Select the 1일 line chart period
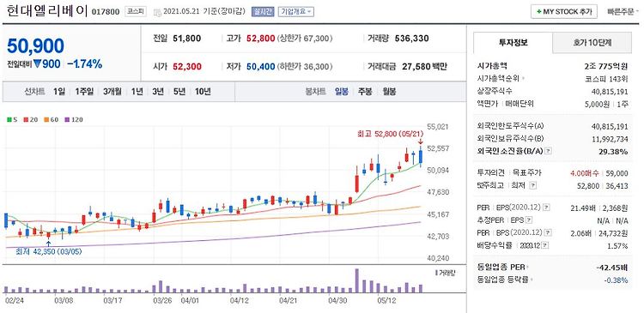The image size is (644, 313). point(58,92)
